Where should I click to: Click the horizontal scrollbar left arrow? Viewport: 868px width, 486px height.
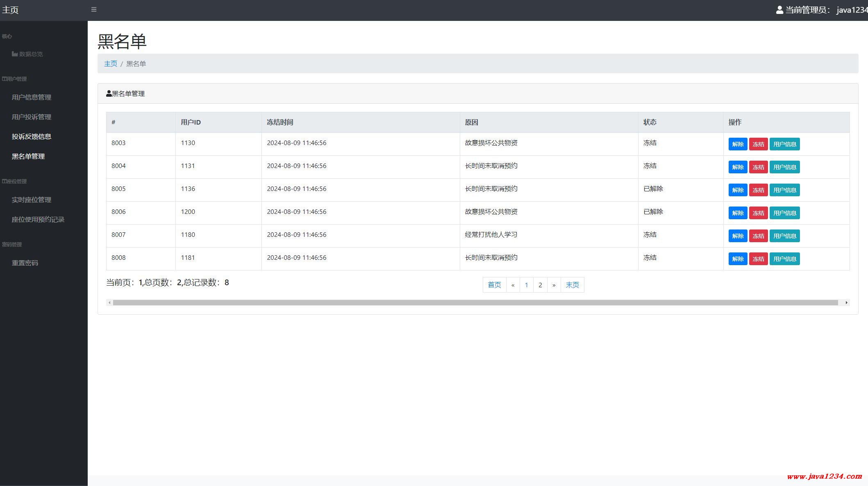pyautogui.click(x=109, y=302)
